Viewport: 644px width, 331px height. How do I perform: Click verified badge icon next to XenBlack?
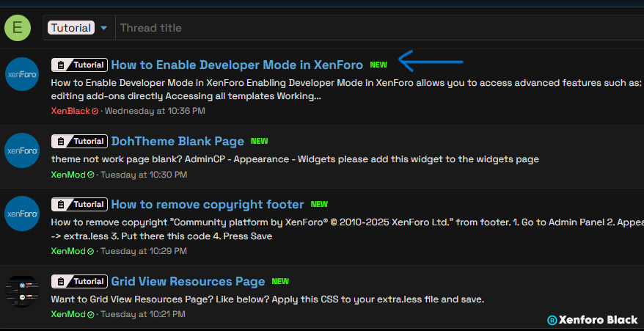[x=95, y=111]
